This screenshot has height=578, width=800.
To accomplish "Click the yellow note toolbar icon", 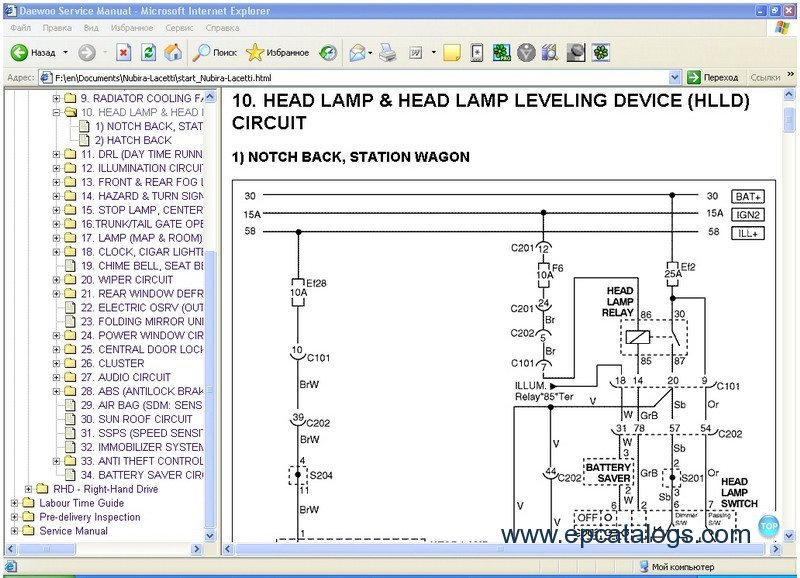I will click(452, 52).
